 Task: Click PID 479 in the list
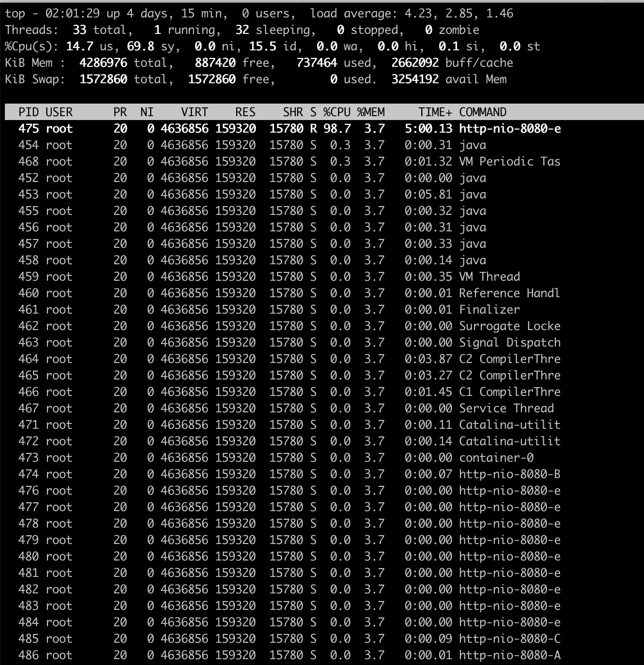[x=29, y=540]
